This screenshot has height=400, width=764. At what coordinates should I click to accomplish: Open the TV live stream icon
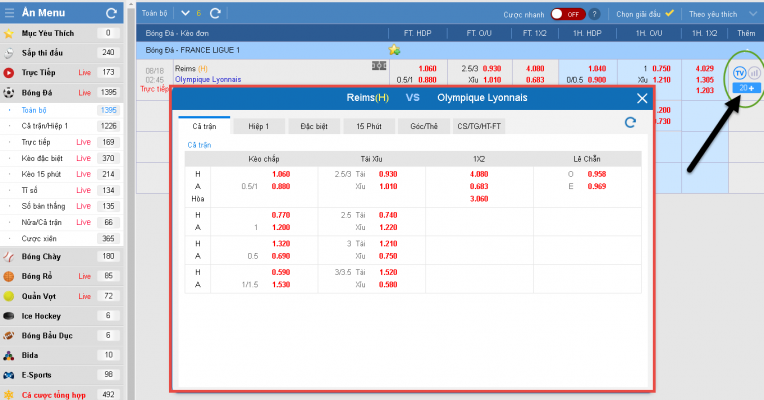point(739,73)
